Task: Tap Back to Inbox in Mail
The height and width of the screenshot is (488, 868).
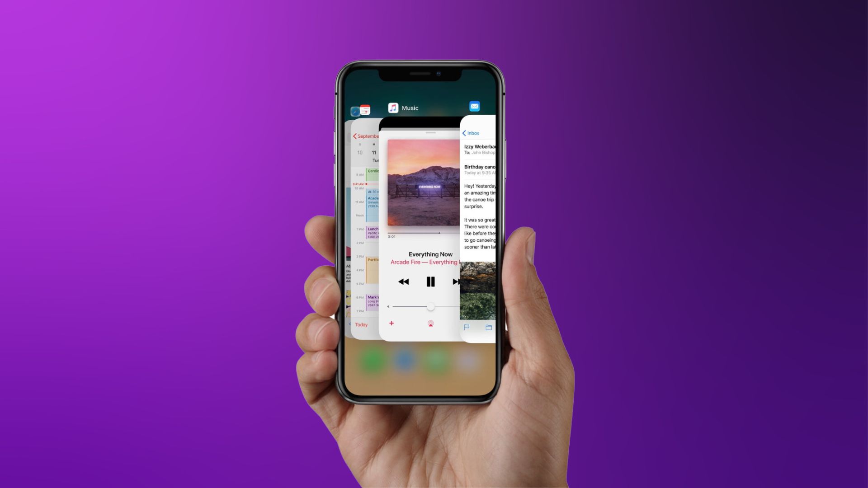Action: click(471, 133)
